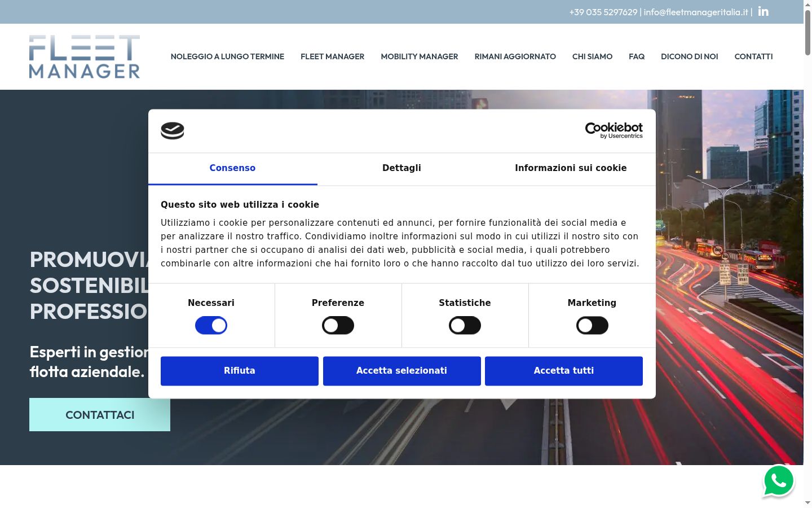Open the FAQ page
This screenshot has width=812, height=508.
(x=637, y=56)
